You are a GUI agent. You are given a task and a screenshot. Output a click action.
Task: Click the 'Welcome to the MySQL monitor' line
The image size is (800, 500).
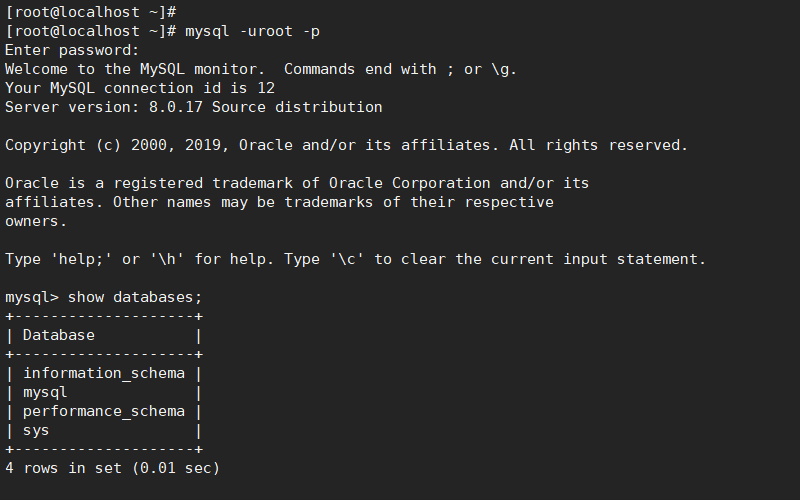(x=261, y=69)
